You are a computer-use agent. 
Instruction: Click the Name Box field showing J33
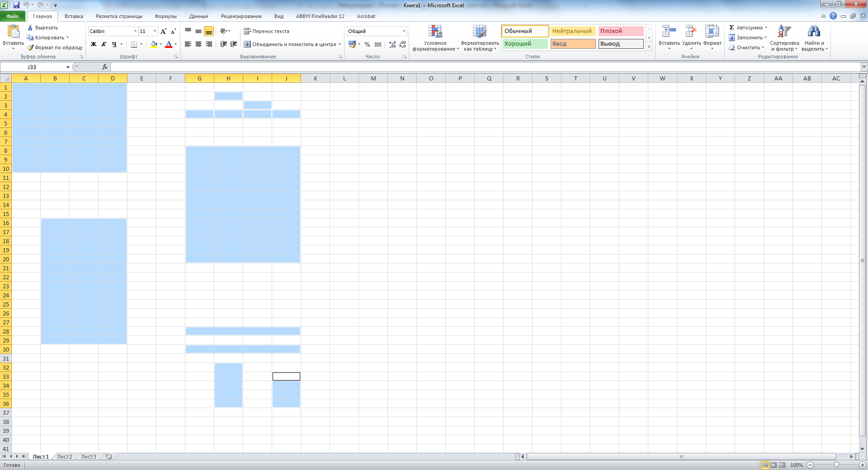(x=33, y=67)
